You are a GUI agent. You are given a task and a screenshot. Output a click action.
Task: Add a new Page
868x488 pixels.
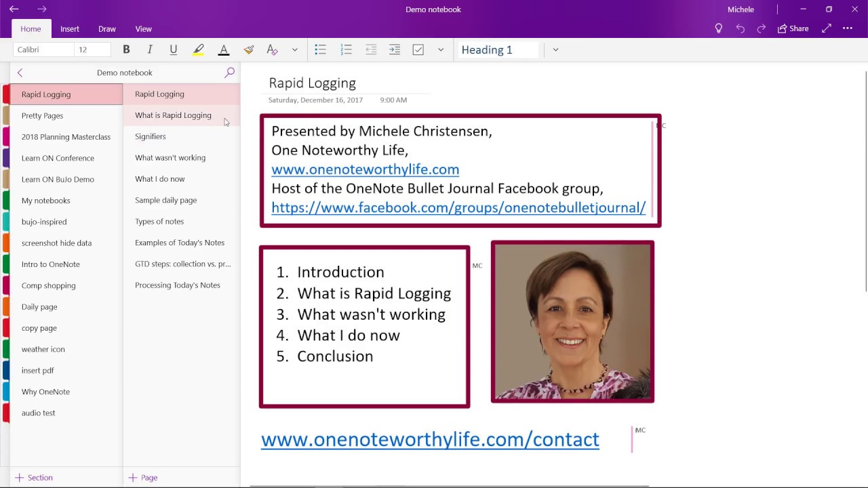pos(143,478)
